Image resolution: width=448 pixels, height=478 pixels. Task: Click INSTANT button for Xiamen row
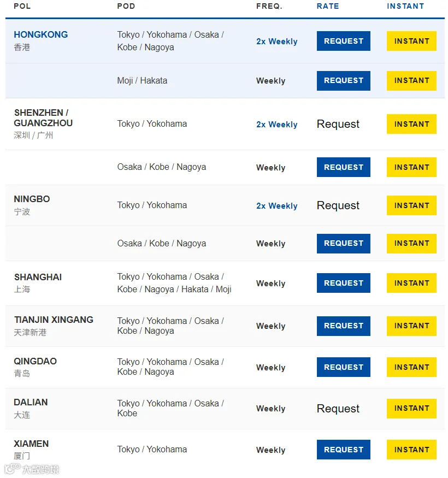[x=411, y=450]
